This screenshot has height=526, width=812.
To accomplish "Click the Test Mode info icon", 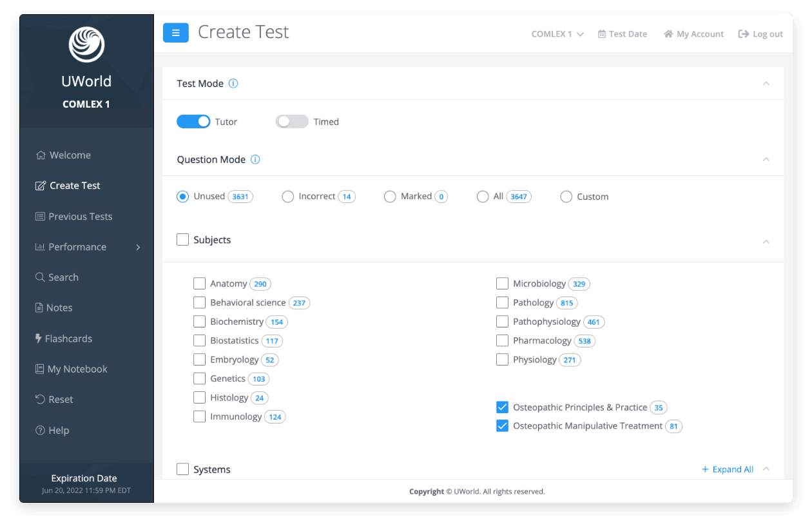I will click(233, 83).
